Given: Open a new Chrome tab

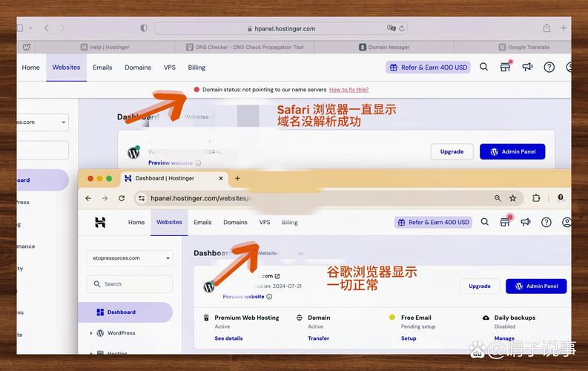Looking at the screenshot, I should [237, 178].
